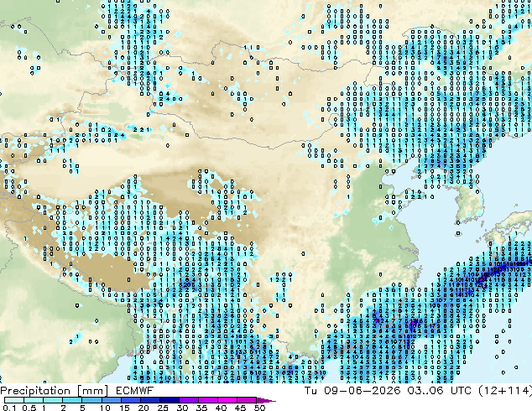This screenshot has width=532, height=411.
Task: Click the '35' legend value
Action: [201, 408]
